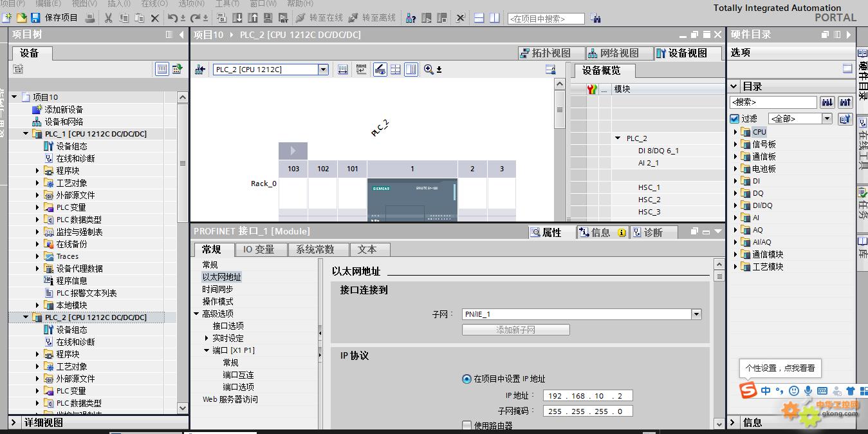This screenshot has height=434, width=868.
Task: Toggle the 过滤 filter checkbox
Action: tap(735, 118)
